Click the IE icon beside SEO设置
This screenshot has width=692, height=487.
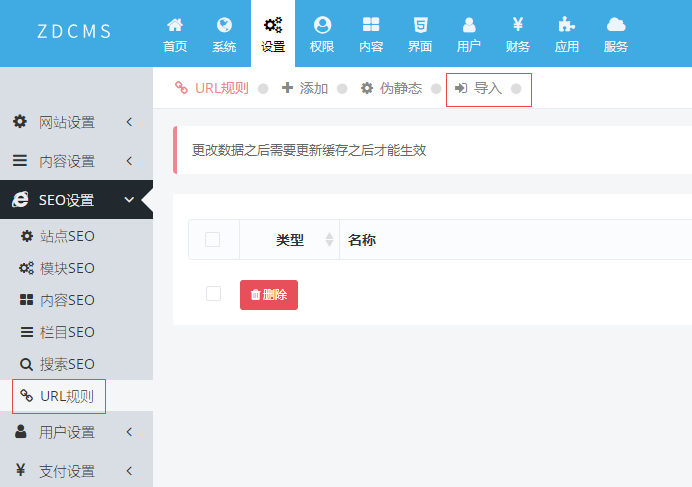point(20,200)
